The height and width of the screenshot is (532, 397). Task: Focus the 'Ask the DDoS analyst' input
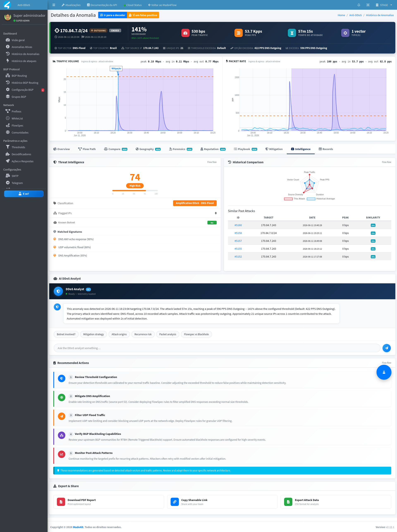tap(217, 348)
